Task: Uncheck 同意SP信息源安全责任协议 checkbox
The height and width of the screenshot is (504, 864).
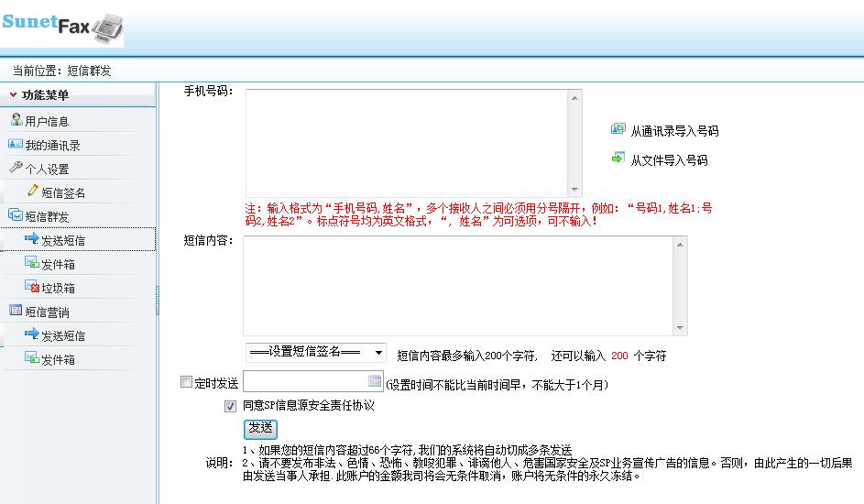Action: point(230,406)
